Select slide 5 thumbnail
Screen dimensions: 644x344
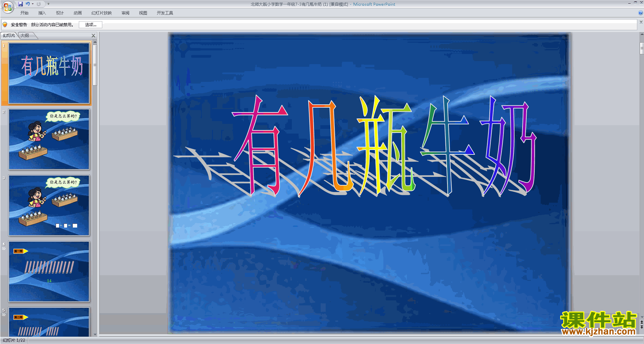click(49, 322)
